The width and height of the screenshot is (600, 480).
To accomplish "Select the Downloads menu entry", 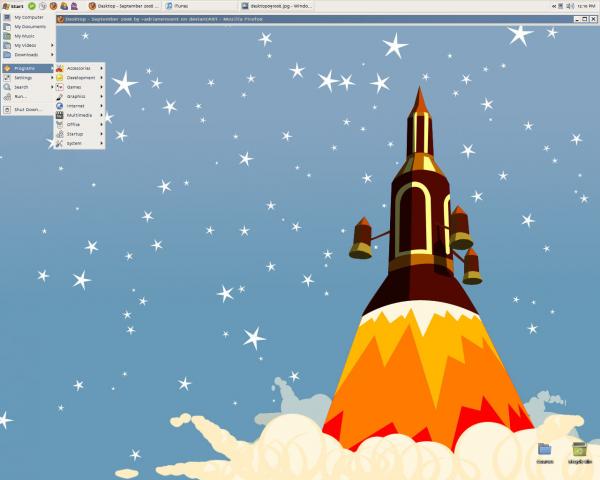I will [x=28, y=55].
